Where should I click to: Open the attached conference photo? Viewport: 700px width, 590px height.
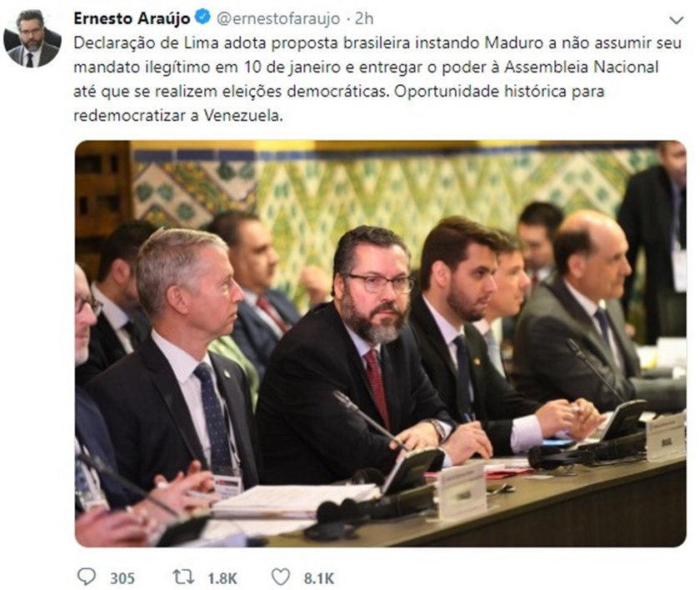click(x=380, y=343)
